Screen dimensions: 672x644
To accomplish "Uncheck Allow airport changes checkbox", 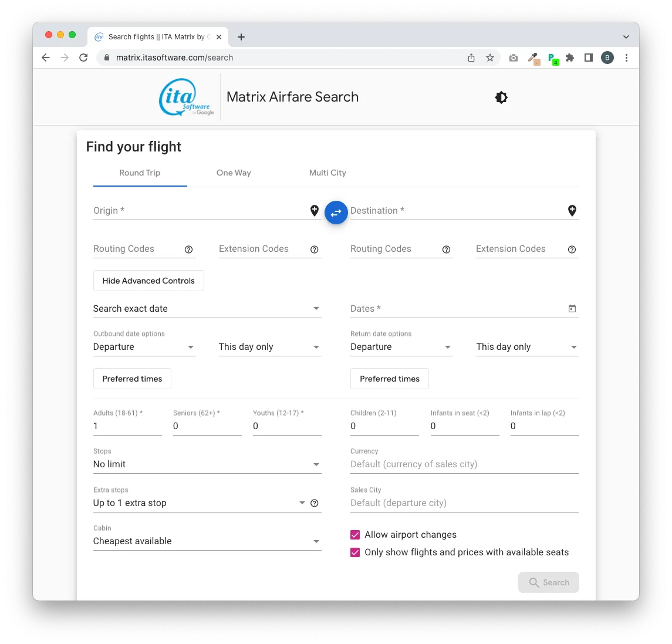I will (355, 535).
